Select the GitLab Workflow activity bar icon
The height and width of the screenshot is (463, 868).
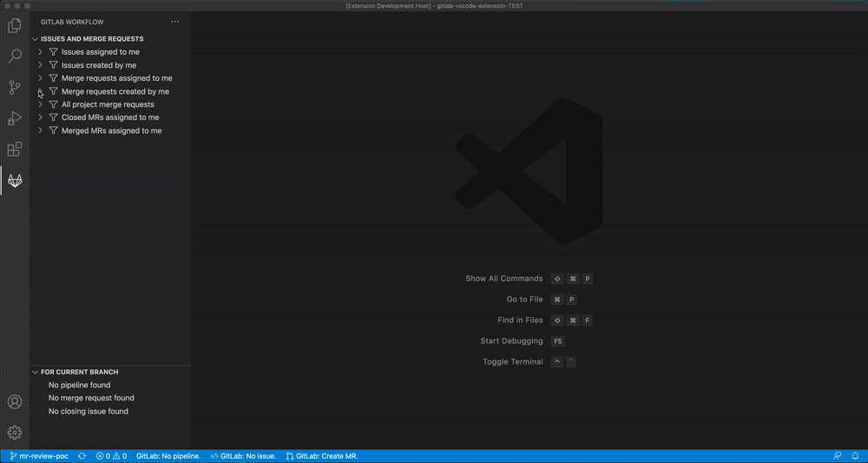click(x=15, y=180)
